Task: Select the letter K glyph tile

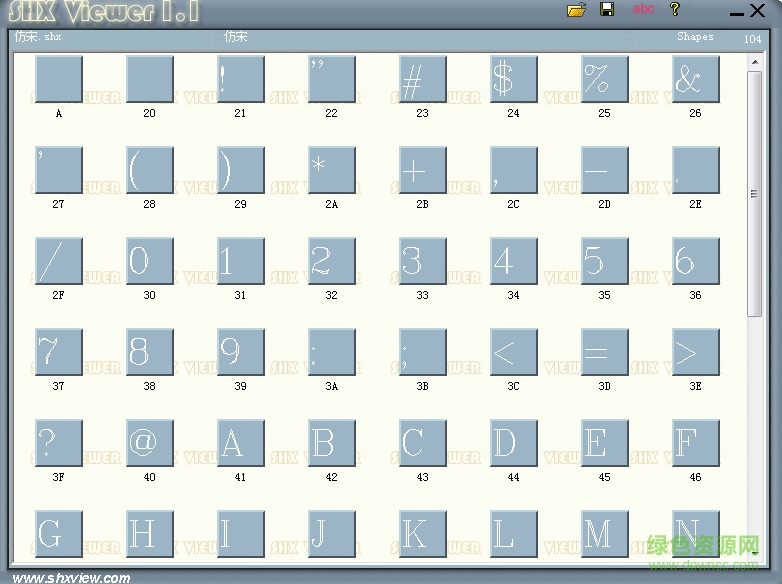Action: (423, 534)
